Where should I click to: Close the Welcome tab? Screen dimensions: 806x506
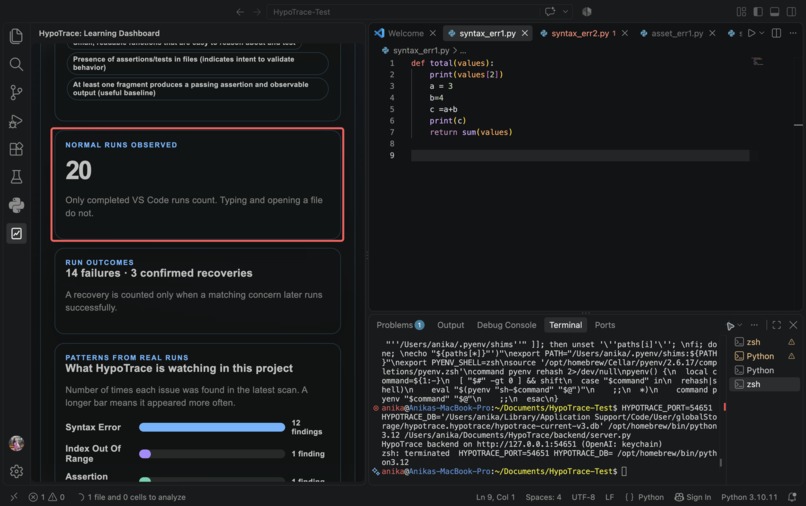(x=433, y=33)
